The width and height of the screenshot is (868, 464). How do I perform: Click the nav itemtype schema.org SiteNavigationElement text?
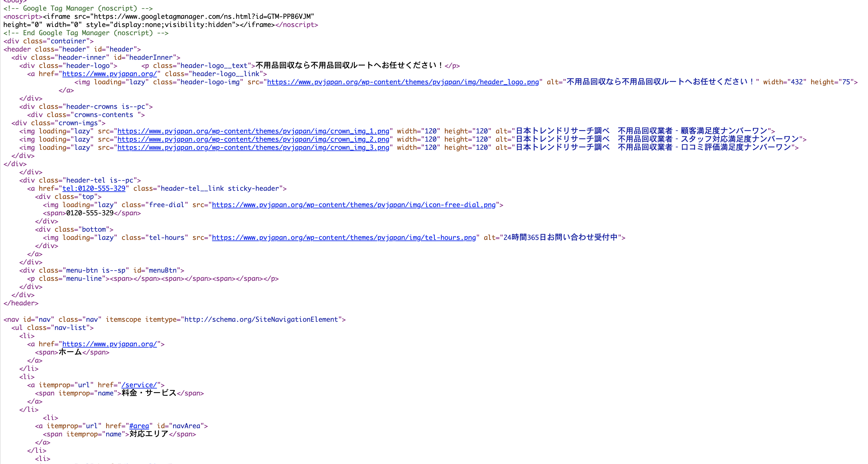[x=261, y=319]
